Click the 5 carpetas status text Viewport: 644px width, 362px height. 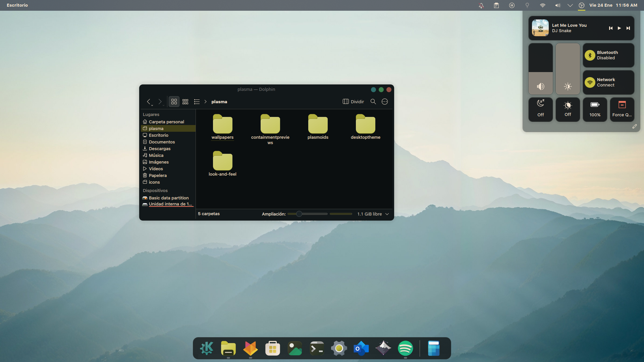pos(209,214)
